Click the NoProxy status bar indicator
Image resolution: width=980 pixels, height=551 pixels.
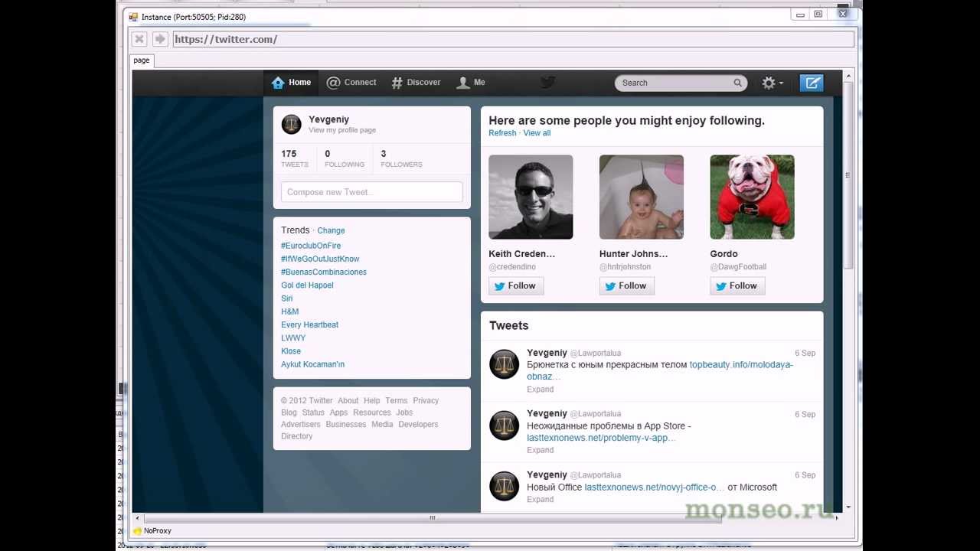[x=152, y=530]
